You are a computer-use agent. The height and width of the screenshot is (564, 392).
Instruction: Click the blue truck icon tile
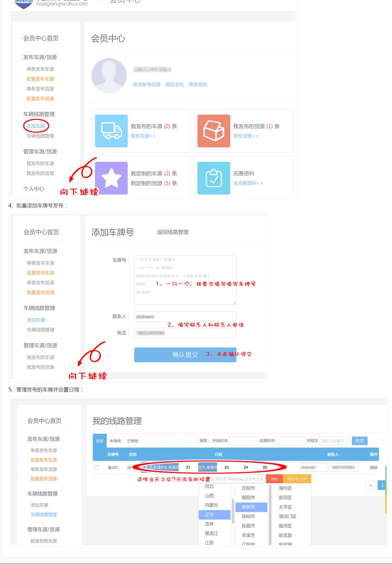pos(111,131)
